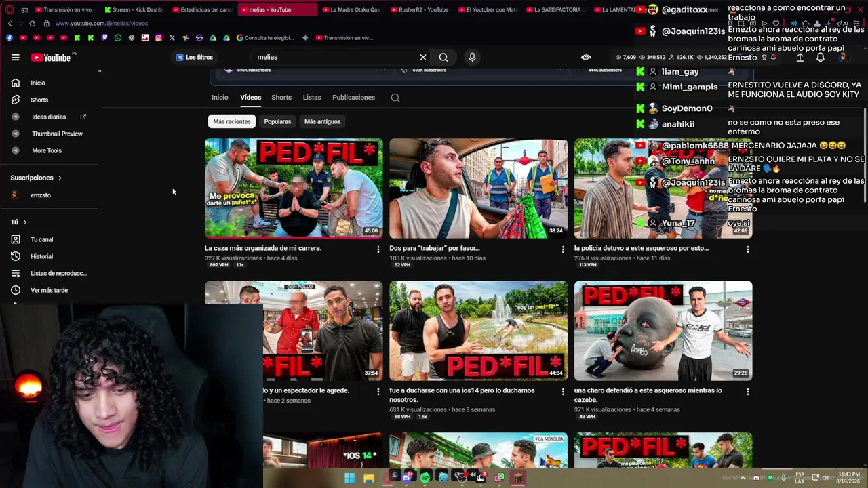Open "Dos para trabajar por favor" title

click(435, 248)
